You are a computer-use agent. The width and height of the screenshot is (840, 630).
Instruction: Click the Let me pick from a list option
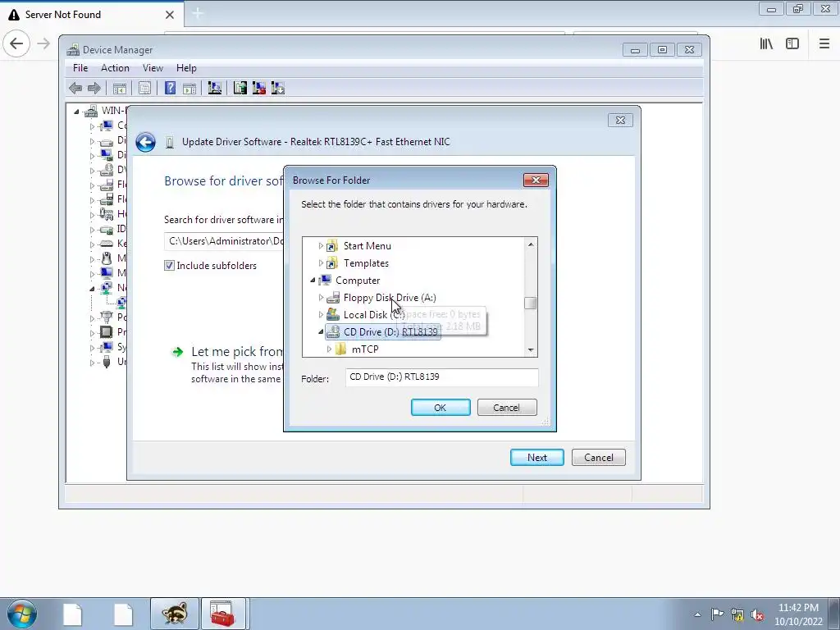coord(237,351)
